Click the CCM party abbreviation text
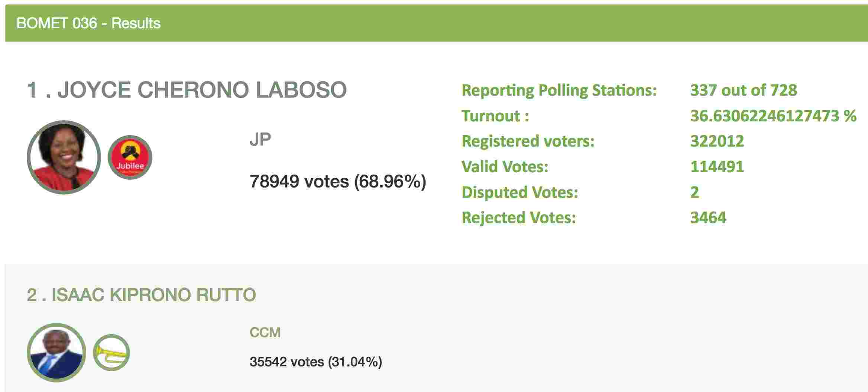 tap(265, 332)
